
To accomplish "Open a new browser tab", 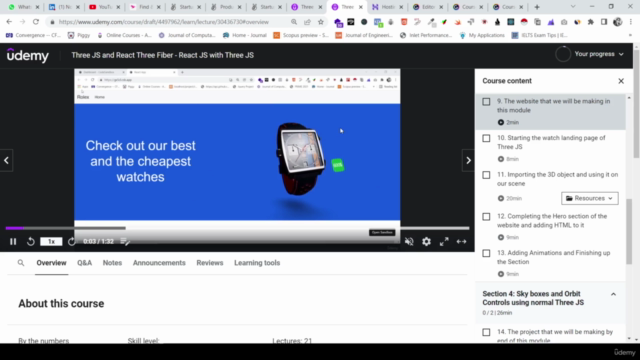I will point(537,7).
